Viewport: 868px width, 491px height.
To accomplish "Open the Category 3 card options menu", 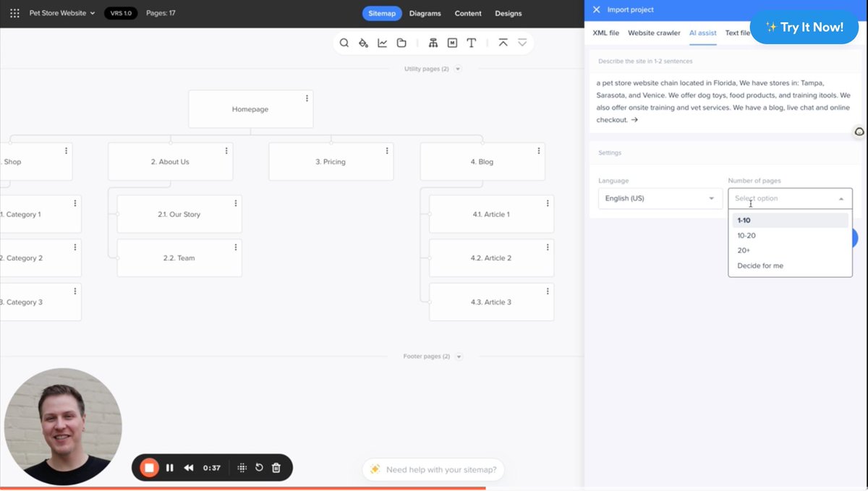I will pos(75,291).
